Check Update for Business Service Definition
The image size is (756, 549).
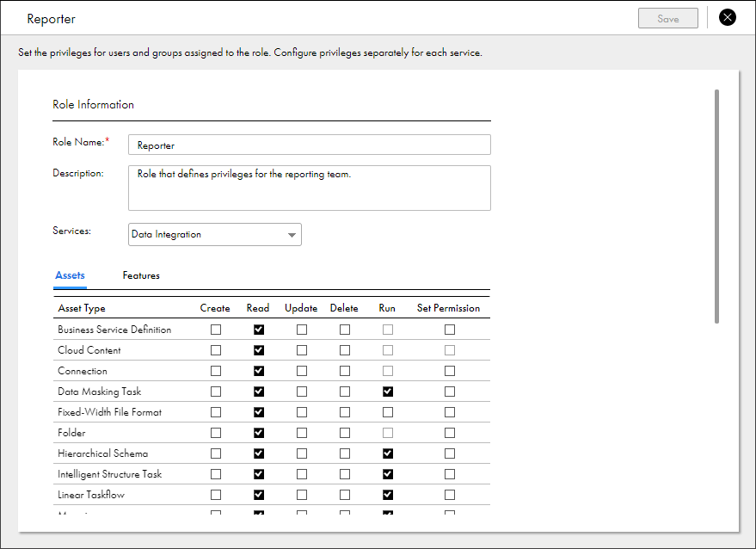[x=302, y=330]
